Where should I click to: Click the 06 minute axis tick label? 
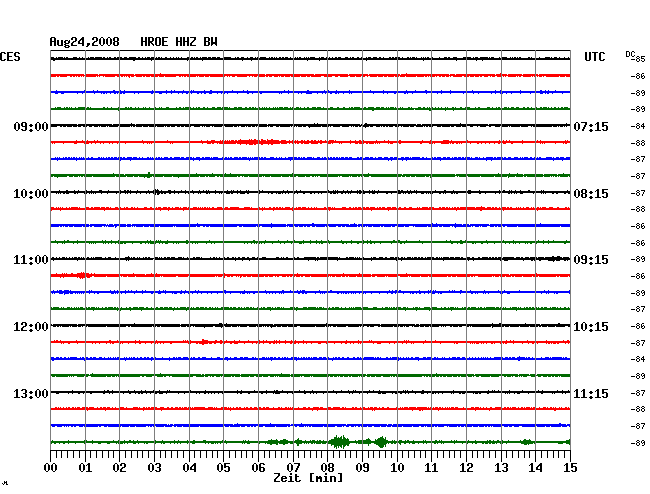click(x=258, y=468)
